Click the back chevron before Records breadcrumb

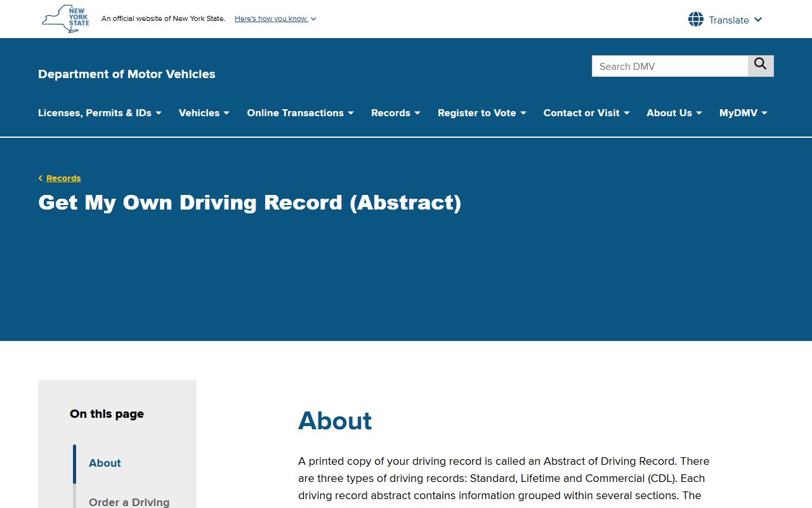41,178
